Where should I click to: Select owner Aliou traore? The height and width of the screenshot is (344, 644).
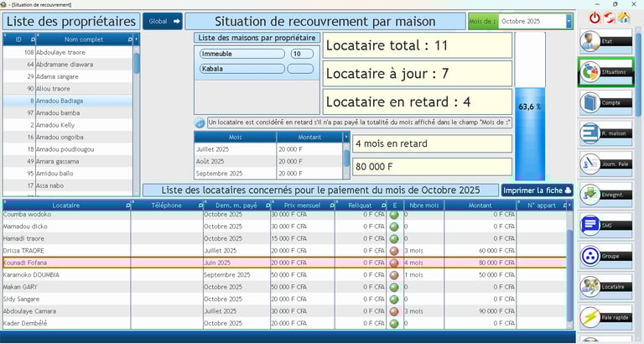pyautogui.click(x=68, y=89)
